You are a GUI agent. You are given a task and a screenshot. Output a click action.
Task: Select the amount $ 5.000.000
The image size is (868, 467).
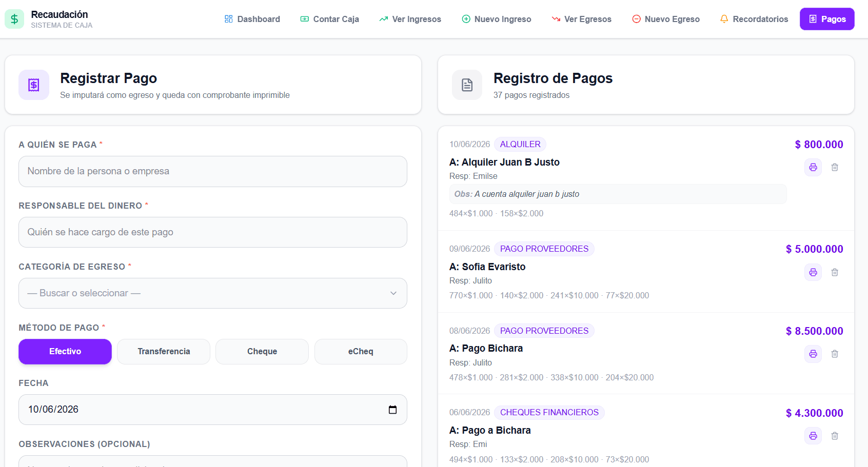coord(815,249)
